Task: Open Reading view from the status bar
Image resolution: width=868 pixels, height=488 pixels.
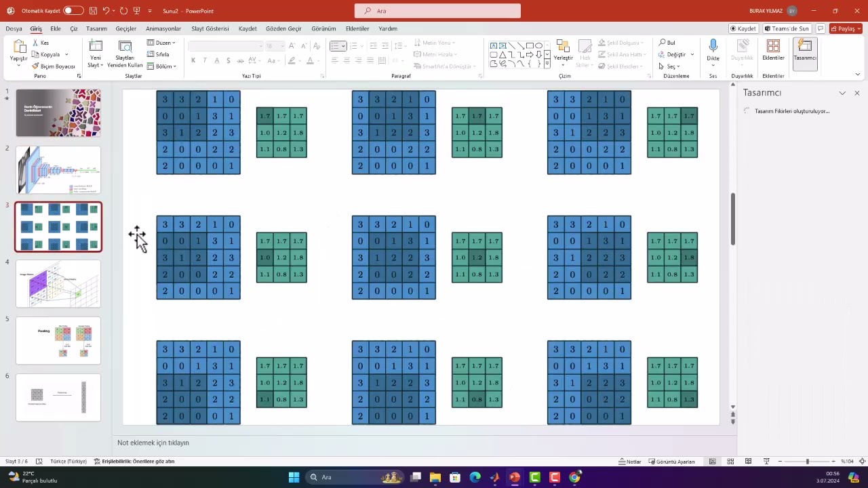Action: tap(749, 462)
